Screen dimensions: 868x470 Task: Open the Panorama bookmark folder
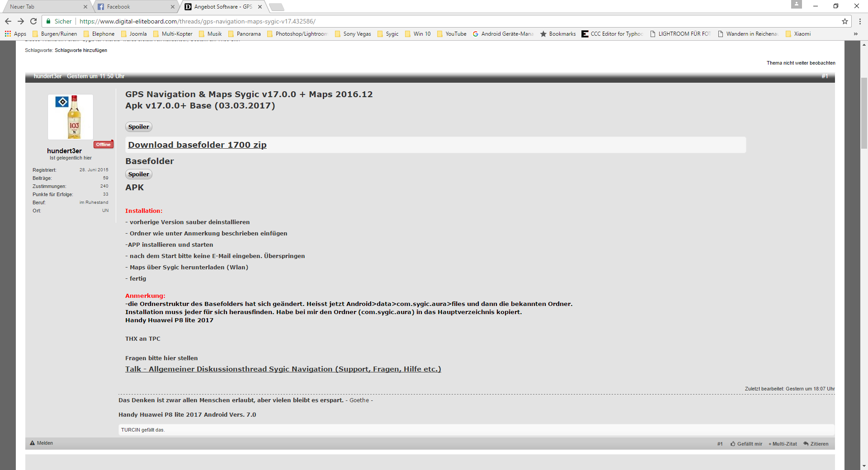click(x=244, y=34)
